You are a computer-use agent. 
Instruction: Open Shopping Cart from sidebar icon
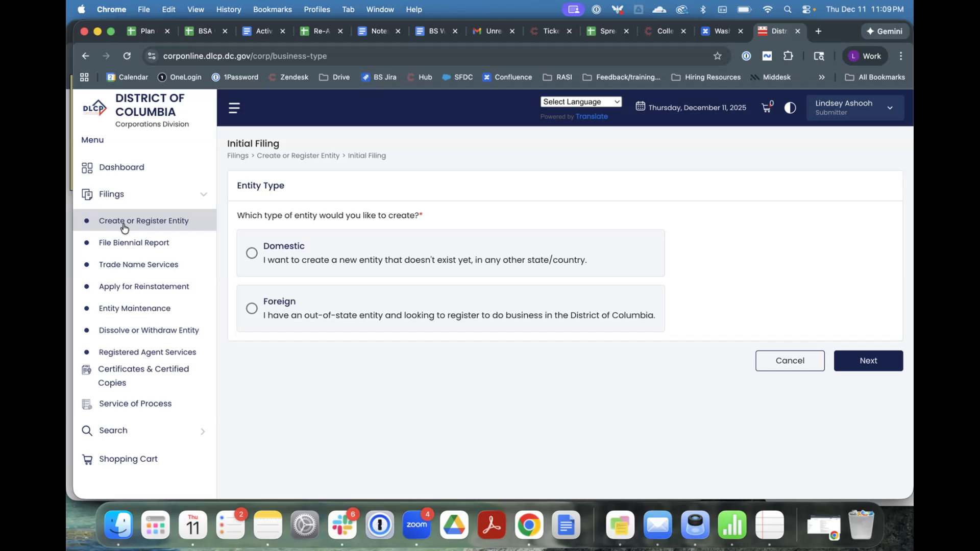pos(87,460)
